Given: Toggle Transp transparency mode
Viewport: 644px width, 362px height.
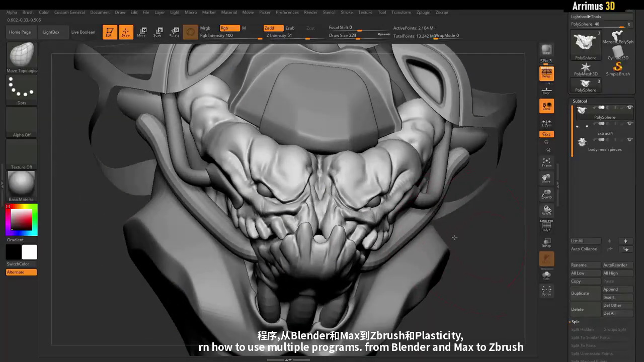Looking at the screenshot, I should [546, 242].
